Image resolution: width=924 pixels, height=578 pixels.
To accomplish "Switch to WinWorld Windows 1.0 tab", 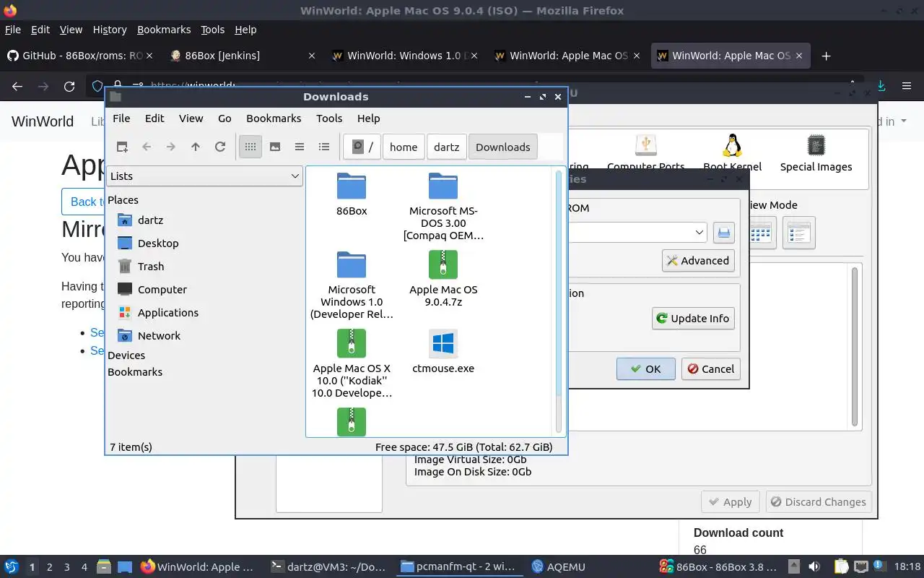I will [405, 56].
